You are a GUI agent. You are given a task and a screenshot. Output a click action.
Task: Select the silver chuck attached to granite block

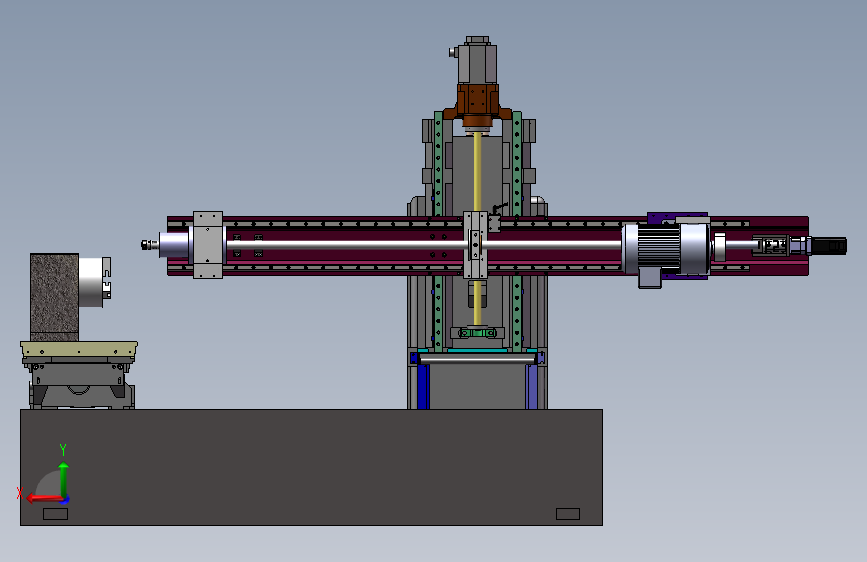tap(94, 281)
